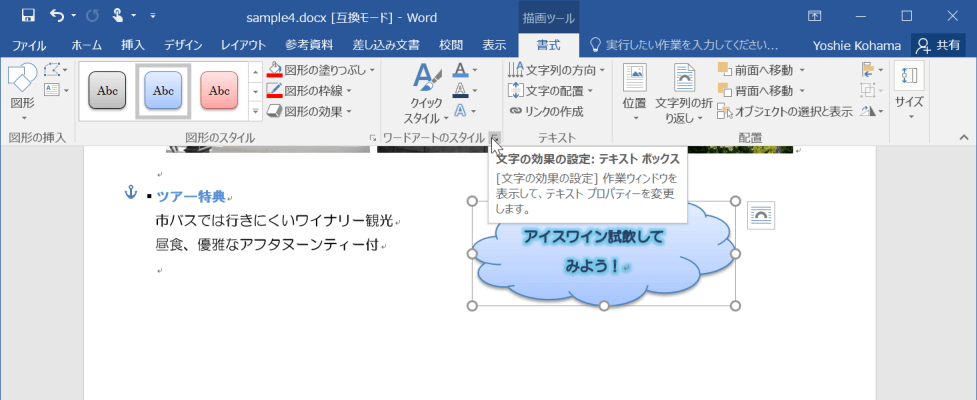Open the 表示 tab
Image resolution: width=977 pixels, height=400 pixels.
click(x=494, y=45)
